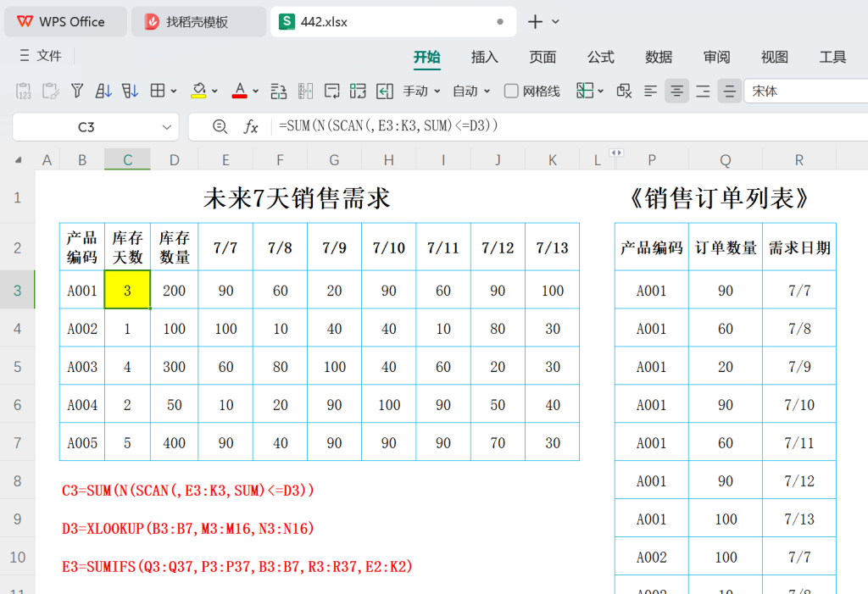Sort ascending with the first sort icon
This screenshot has height=594, width=868.
(103, 91)
